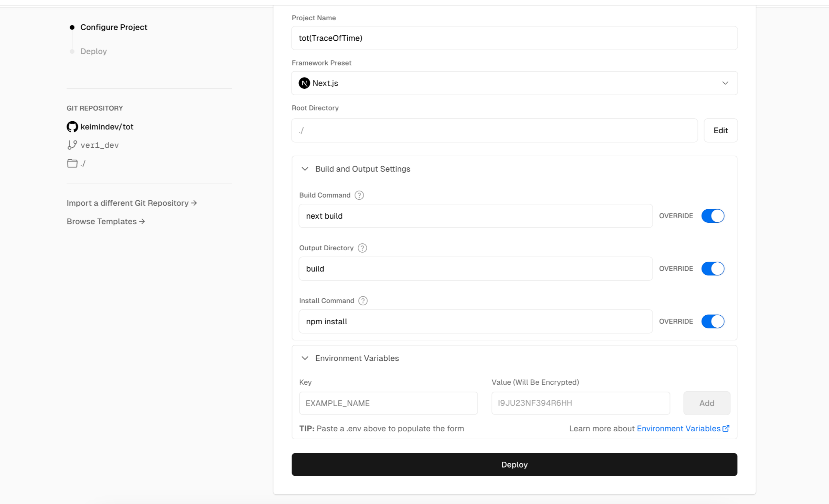Click the Install Command help question icon
The width and height of the screenshot is (829, 504).
363,301
